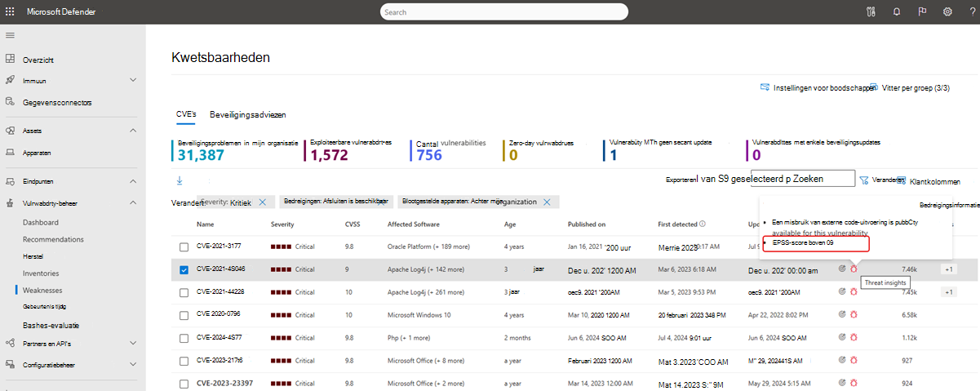Image resolution: width=980 pixels, height=391 pixels.
Task: Click threat bug icon in CVE-2024-4S77 row
Action: 854,337
